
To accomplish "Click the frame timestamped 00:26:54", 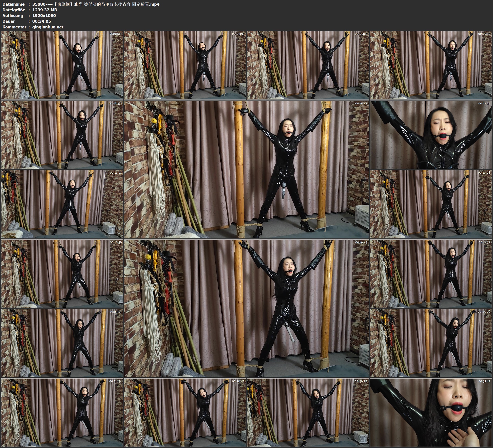I will [x=62, y=412].
